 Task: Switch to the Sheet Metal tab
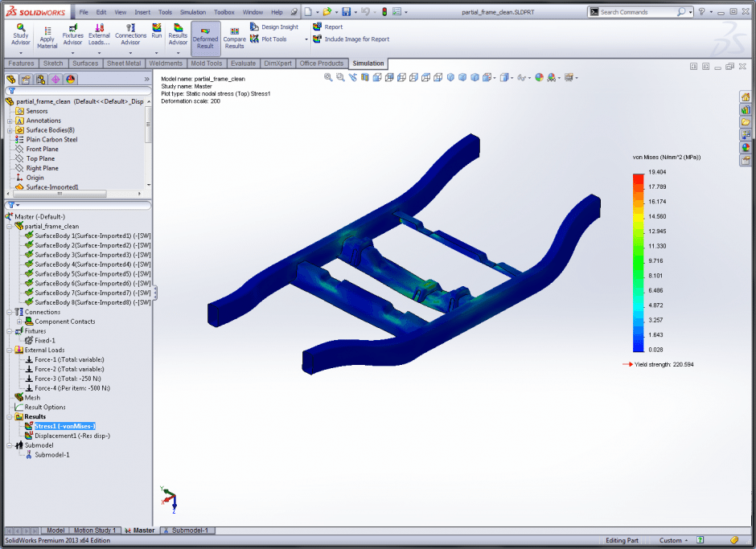click(x=124, y=64)
